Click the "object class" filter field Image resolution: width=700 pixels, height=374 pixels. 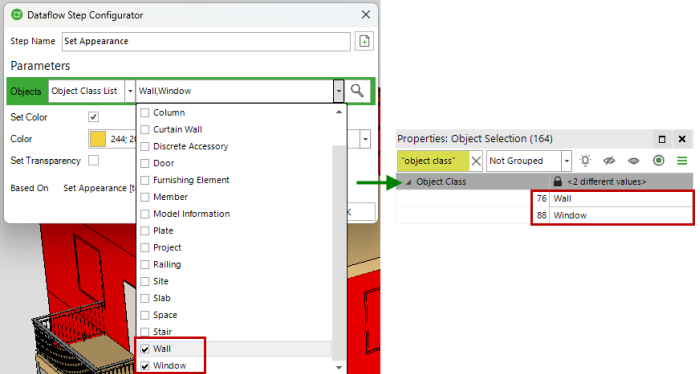[433, 161]
